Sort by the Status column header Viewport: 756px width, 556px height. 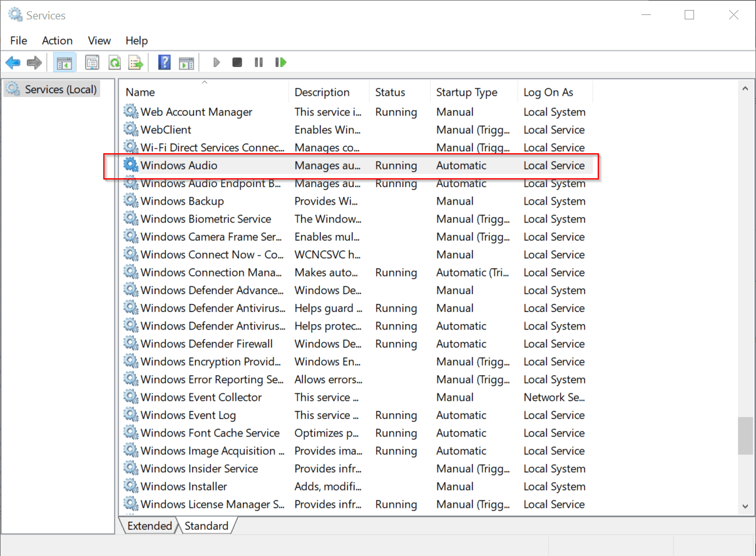390,93
